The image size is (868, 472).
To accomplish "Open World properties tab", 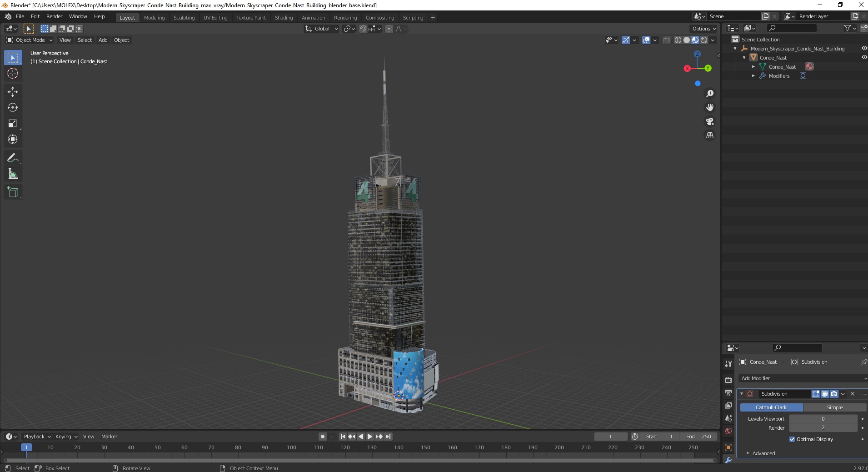I will pyautogui.click(x=728, y=431).
